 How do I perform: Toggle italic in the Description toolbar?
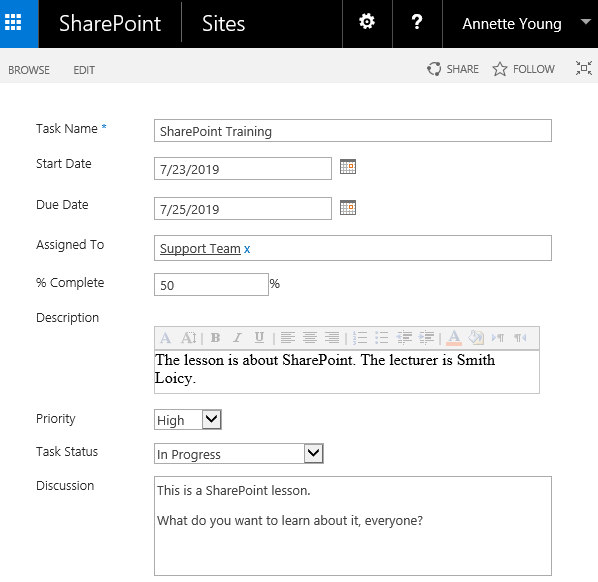coord(237,338)
